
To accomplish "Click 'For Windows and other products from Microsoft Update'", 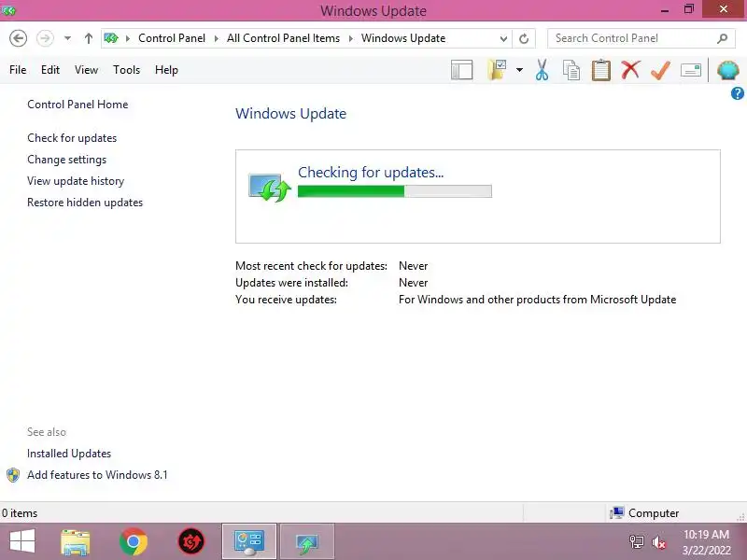I will pos(538,300).
